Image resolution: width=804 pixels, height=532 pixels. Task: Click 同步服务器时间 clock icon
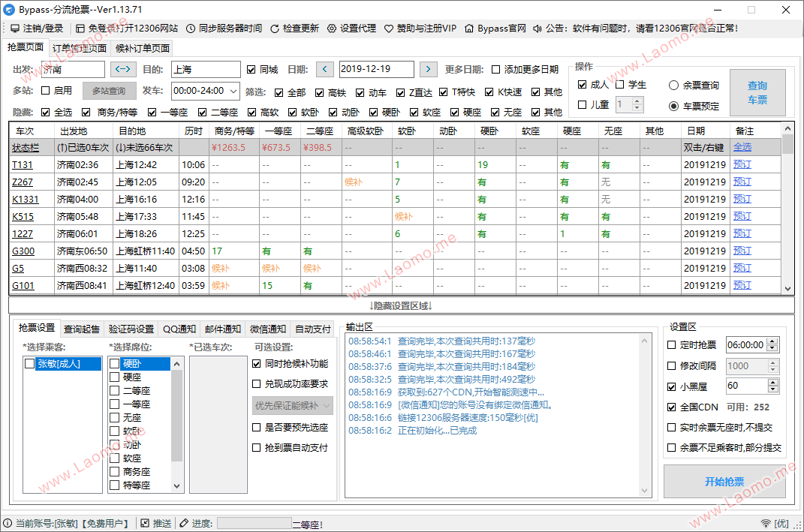point(190,29)
